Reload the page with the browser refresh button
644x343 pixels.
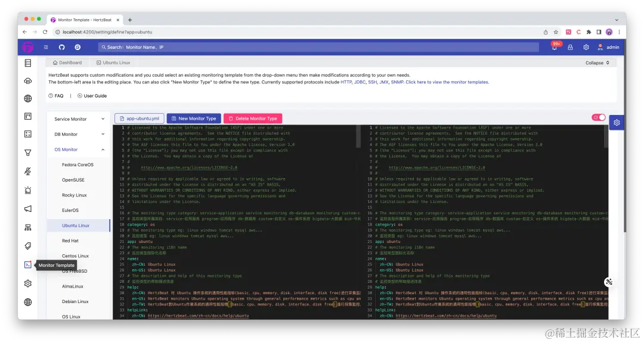point(45,32)
